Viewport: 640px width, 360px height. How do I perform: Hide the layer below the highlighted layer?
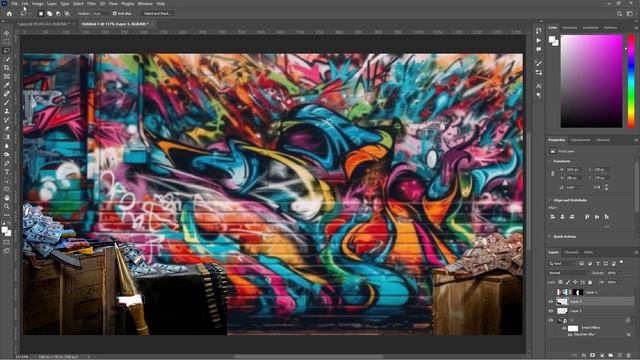(551, 311)
